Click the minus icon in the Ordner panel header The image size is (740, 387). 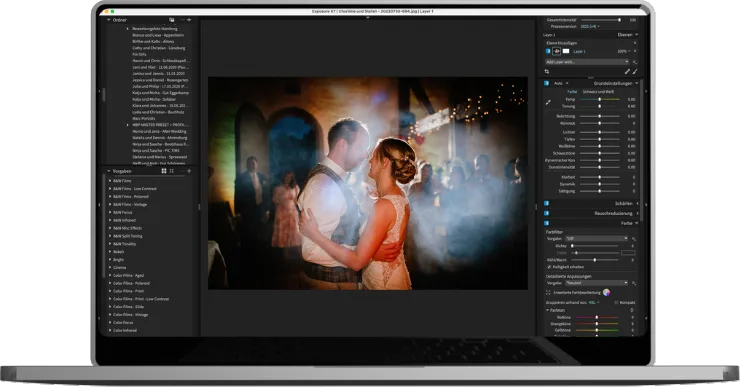(x=182, y=20)
